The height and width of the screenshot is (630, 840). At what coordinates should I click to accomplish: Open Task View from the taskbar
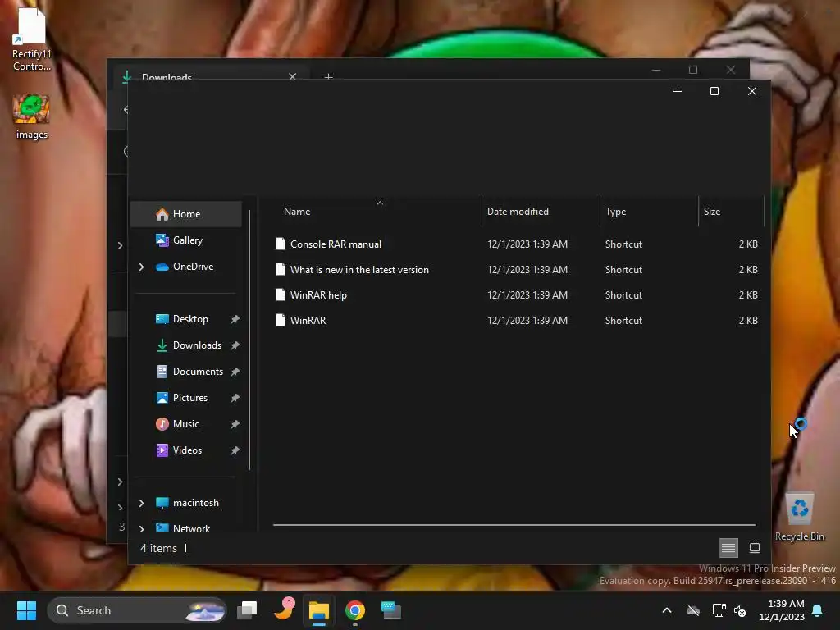pos(248,610)
